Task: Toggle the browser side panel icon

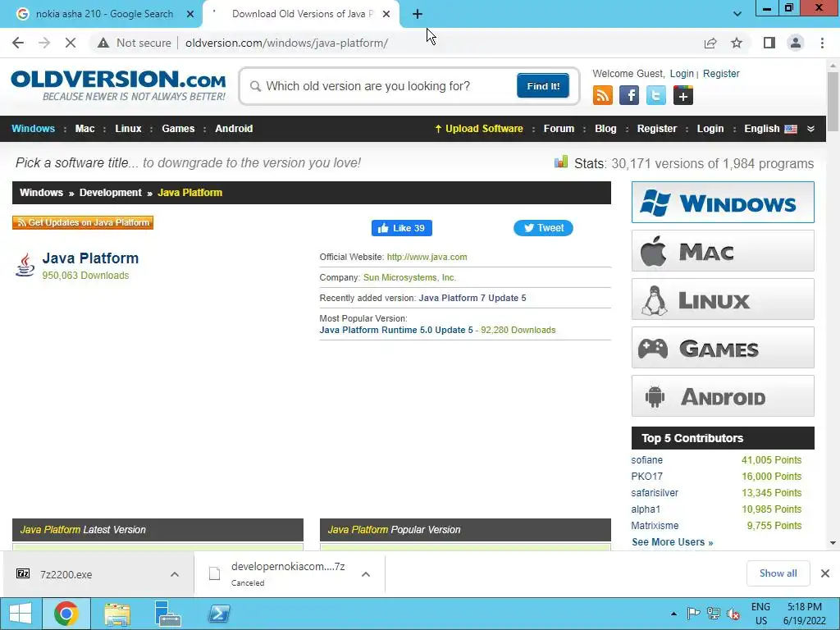Action: 769,43
